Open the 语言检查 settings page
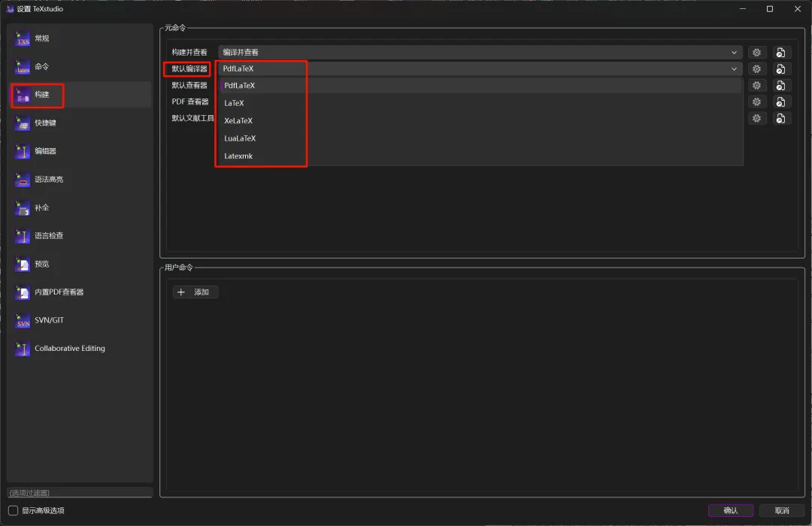The image size is (812, 526). coord(80,236)
